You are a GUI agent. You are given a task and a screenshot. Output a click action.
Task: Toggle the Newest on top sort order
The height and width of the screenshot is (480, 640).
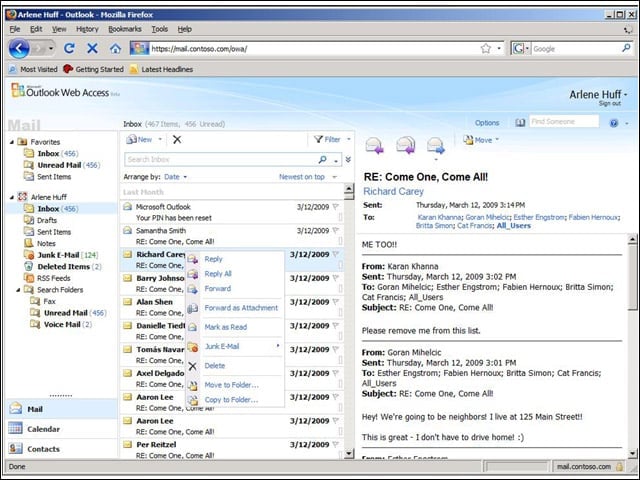302,177
